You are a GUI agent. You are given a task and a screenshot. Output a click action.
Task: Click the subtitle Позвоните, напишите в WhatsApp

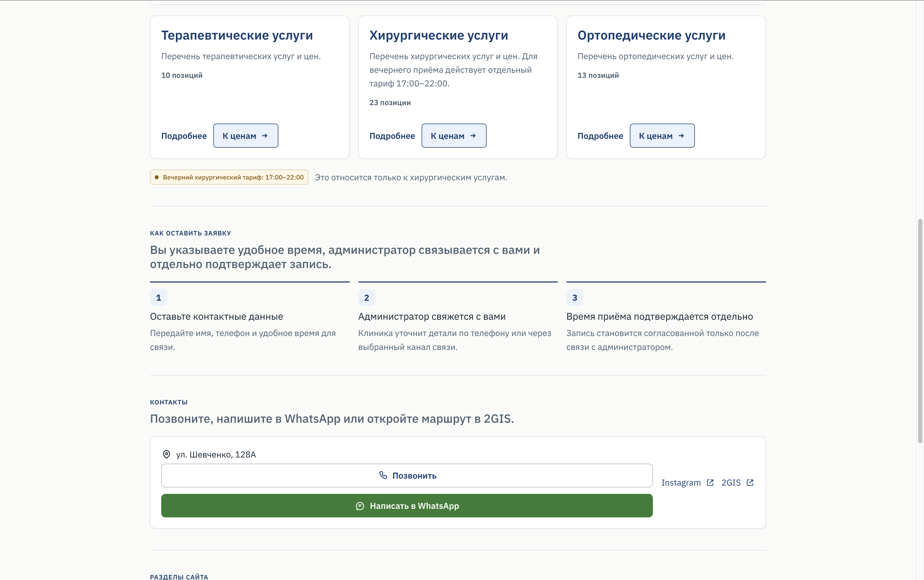[x=332, y=418]
